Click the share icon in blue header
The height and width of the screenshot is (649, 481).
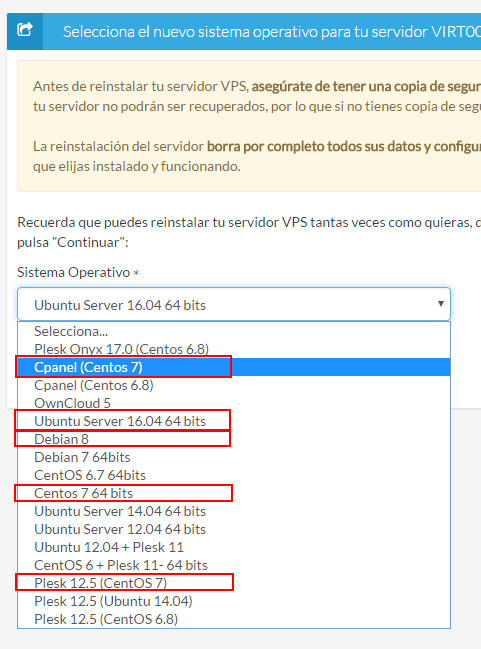click(x=24, y=30)
